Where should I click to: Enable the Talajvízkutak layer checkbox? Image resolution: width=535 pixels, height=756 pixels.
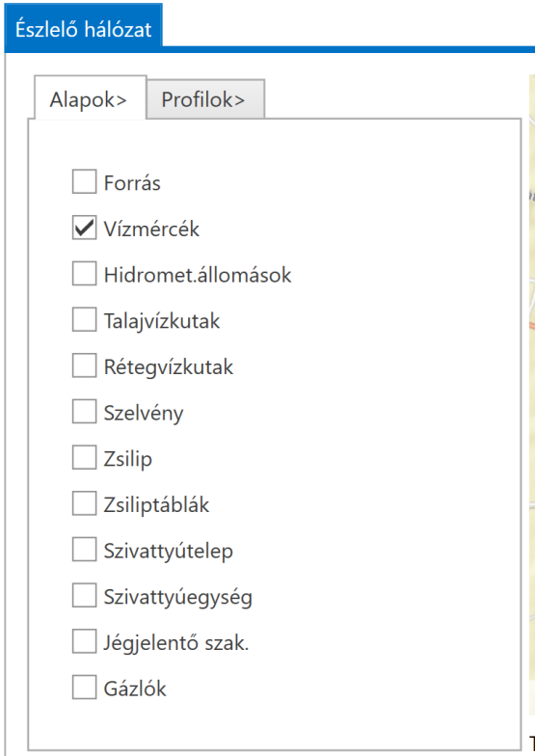(x=85, y=319)
